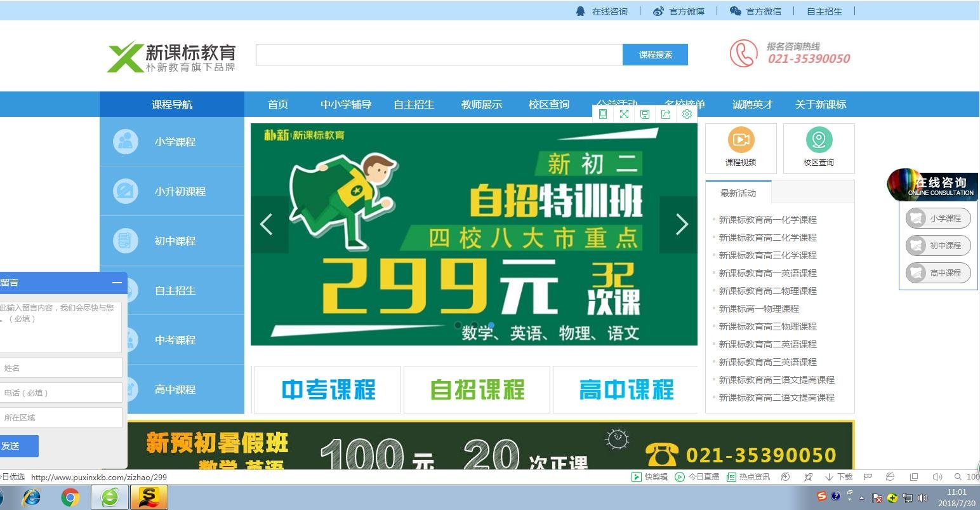The height and width of the screenshot is (510, 980).
Task: Select the second carousel dot indicator
Action: (473, 325)
